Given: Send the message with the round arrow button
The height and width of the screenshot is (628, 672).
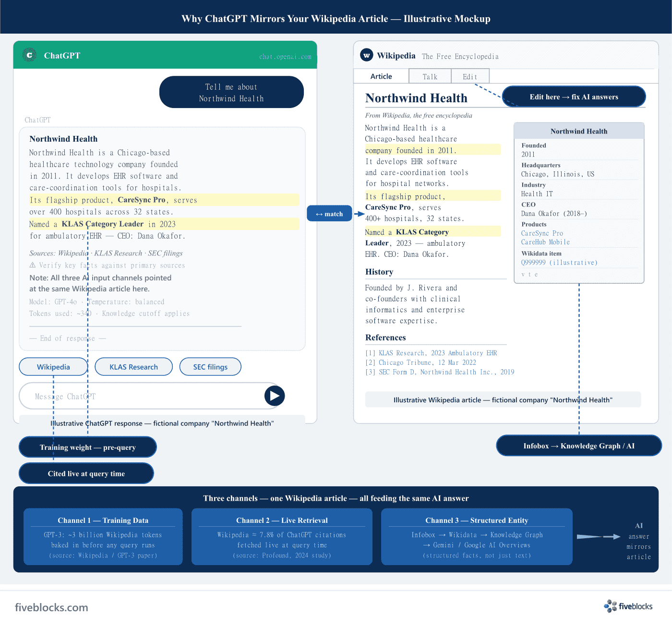Looking at the screenshot, I should 275,396.
